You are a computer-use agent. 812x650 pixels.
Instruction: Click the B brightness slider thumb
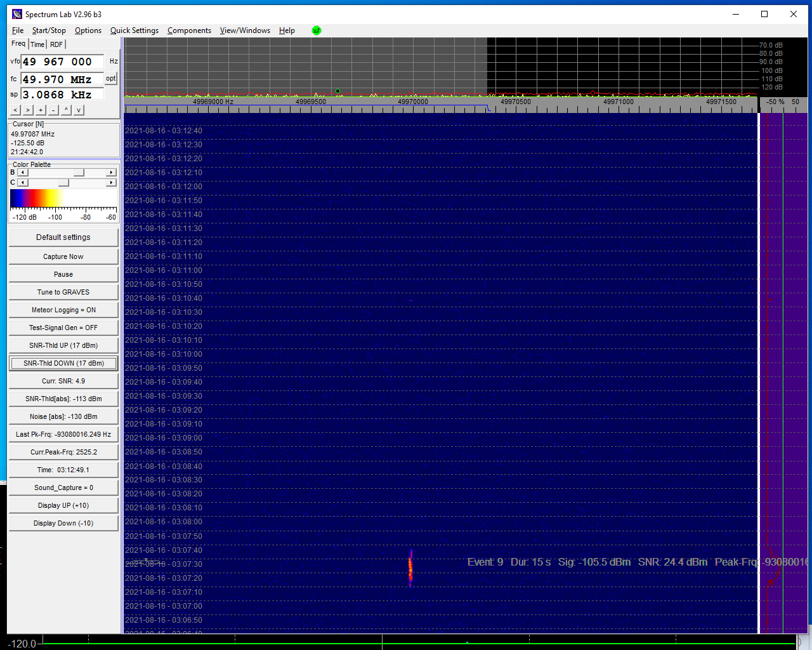click(79, 173)
